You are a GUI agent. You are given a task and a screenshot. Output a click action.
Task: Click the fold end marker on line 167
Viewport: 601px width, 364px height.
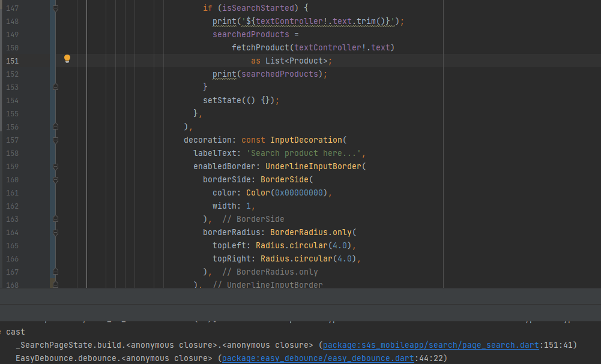(56, 272)
